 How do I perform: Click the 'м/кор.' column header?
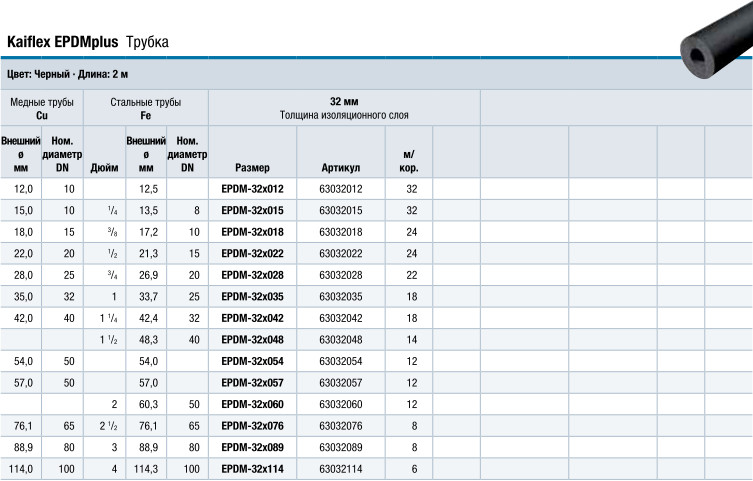409,161
